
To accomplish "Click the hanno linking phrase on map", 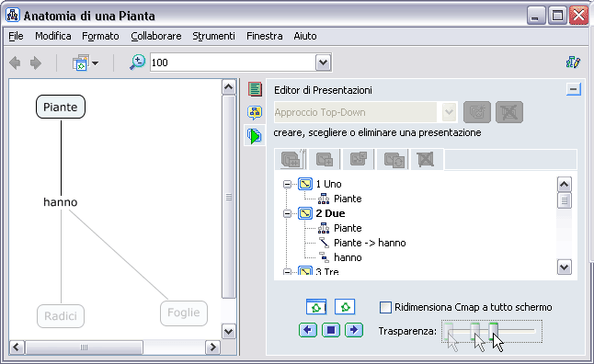I will 61,202.
